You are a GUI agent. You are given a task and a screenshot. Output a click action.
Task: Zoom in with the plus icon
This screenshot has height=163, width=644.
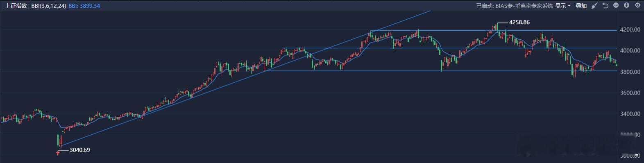(626, 5)
